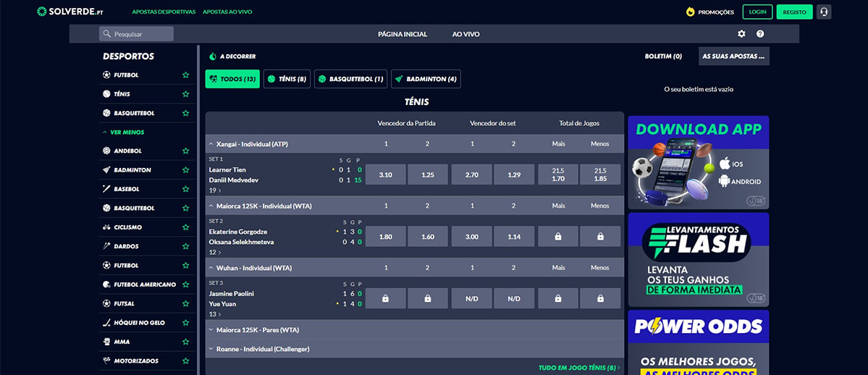The width and height of the screenshot is (868, 375).
Task: Select the Badminton (4) filter tab
Action: tap(426, 79)
